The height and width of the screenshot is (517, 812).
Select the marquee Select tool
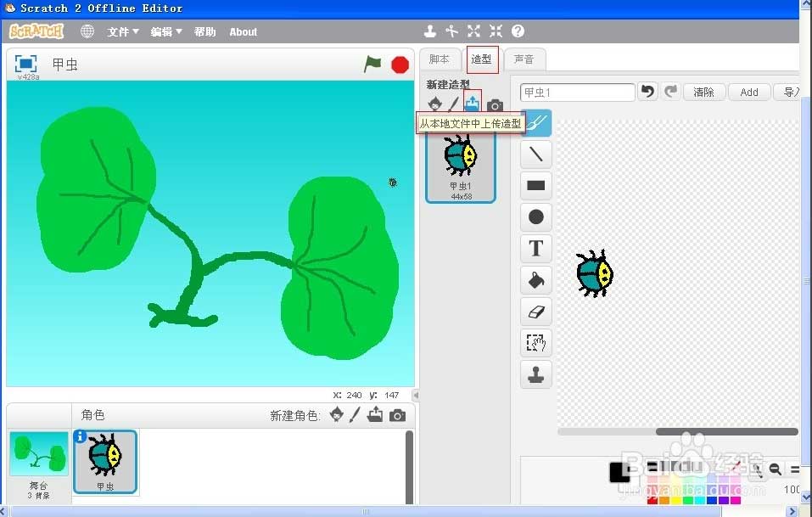[x=536, y=342]
